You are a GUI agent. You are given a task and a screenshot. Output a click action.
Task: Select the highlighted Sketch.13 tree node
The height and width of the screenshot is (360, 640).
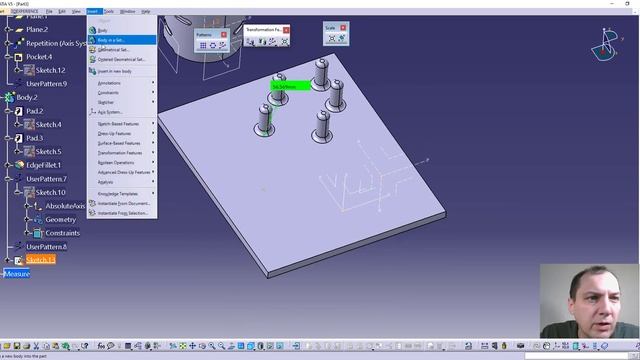coord(40,260)
